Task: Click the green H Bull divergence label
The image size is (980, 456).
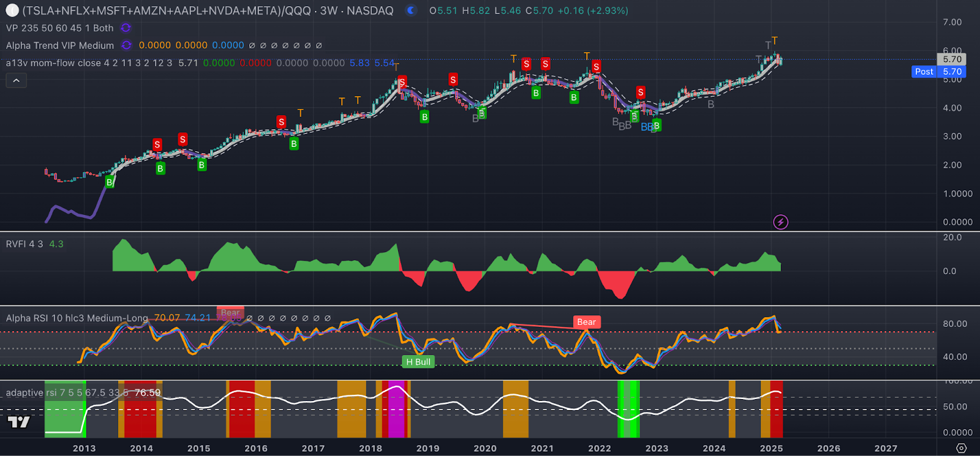Action: (418, 362)
